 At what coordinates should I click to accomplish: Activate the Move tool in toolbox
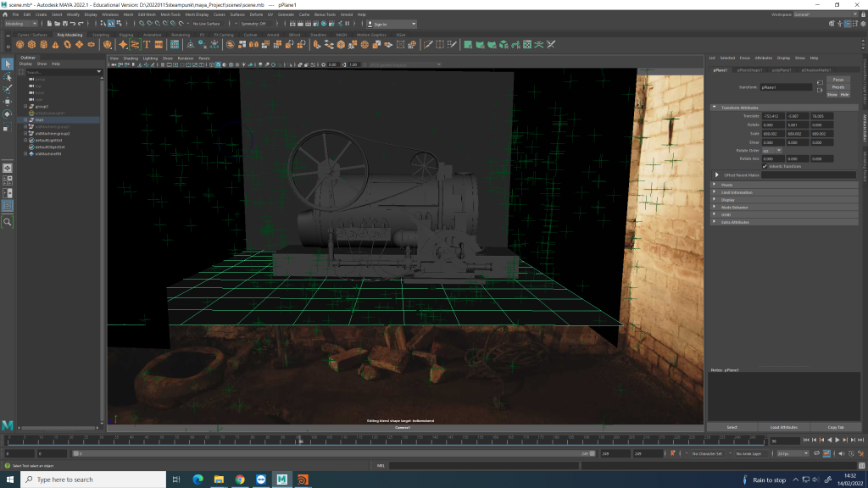tap(8, 101)
